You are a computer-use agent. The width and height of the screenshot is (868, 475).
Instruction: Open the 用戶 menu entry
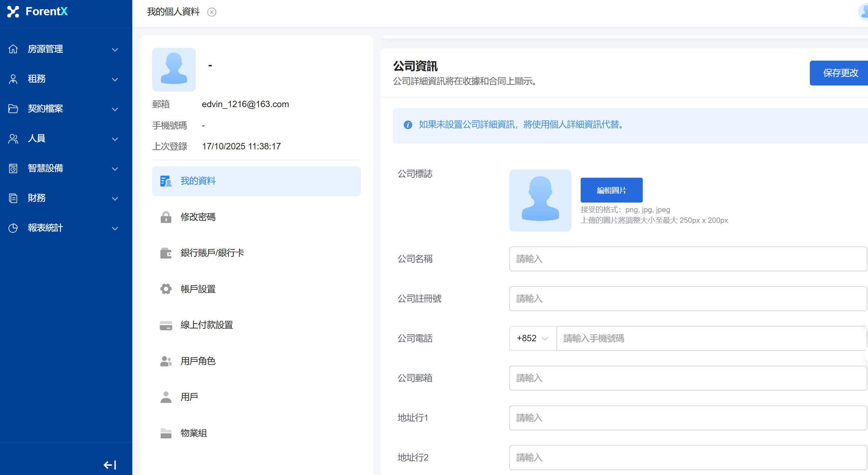tap(189, 397)
